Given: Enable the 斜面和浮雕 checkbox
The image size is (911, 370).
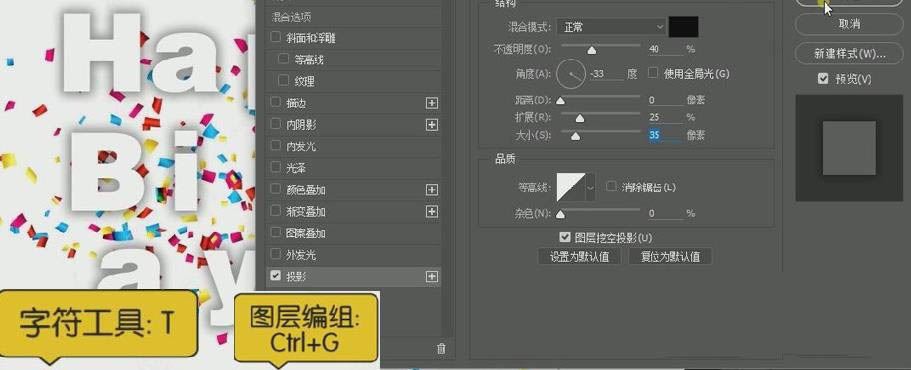Looking at the screenshot, I should pos(275,37).
